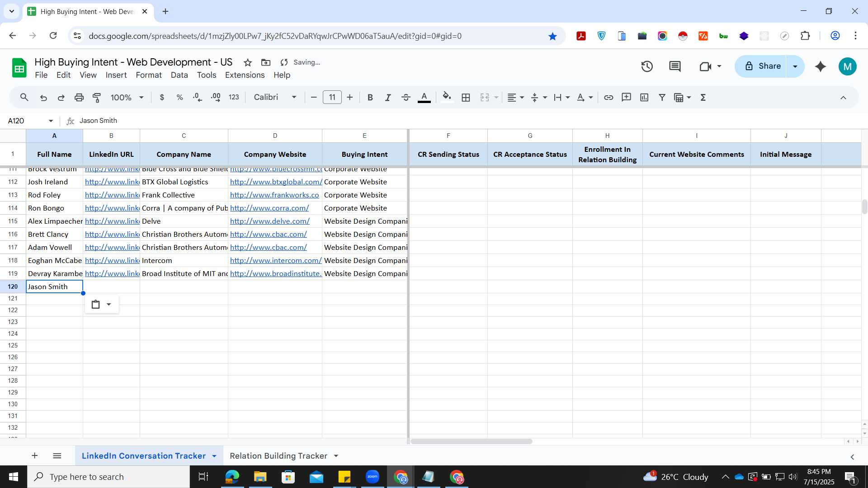The width and height of the screenshot is (868, 488).
Task: Click the taskbar search box
Action: tap(108, 477)
